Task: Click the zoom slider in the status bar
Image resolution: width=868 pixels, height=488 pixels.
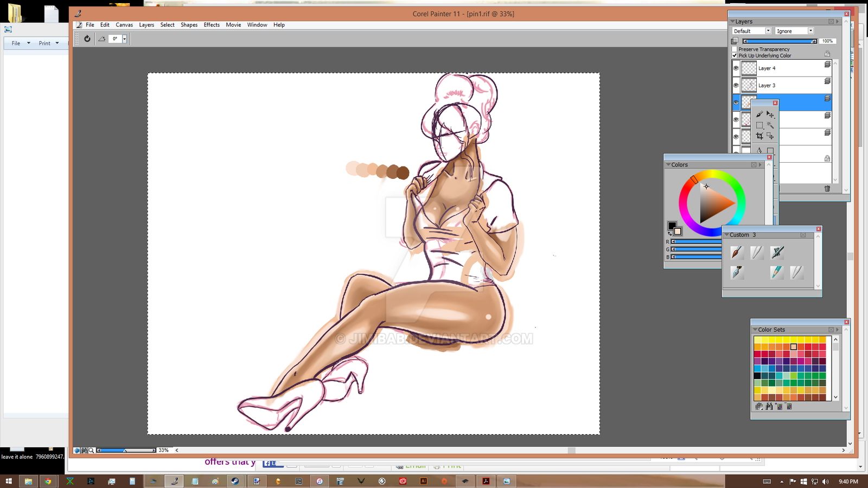Action: pyautogui.click(x=126, y=450)
